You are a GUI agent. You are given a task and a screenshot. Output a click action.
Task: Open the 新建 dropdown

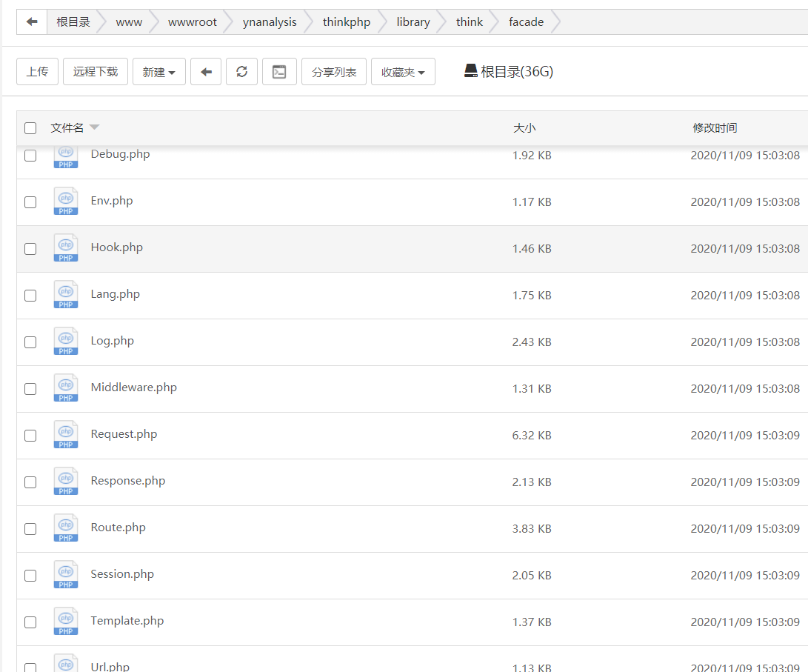[x=159, y=72]
